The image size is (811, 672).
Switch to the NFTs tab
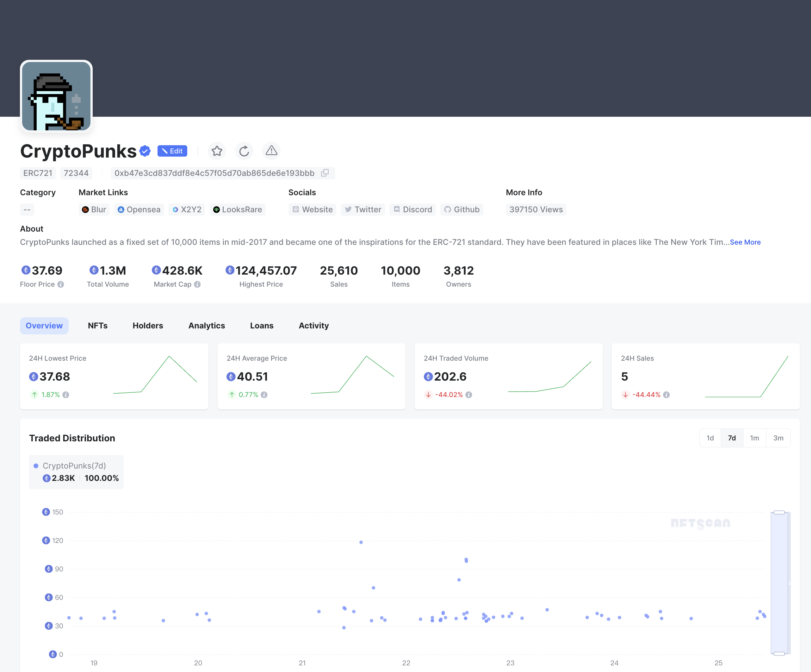[x=98, y=326]
